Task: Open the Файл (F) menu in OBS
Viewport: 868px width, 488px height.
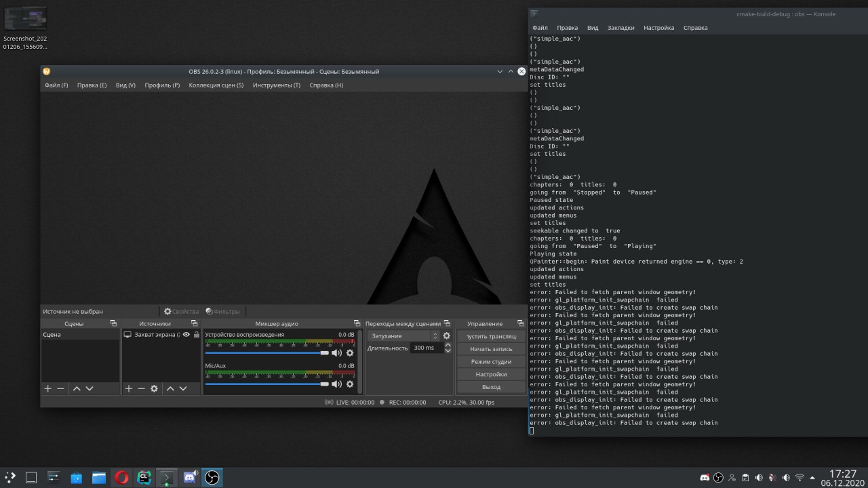Action: pos(56,85)
